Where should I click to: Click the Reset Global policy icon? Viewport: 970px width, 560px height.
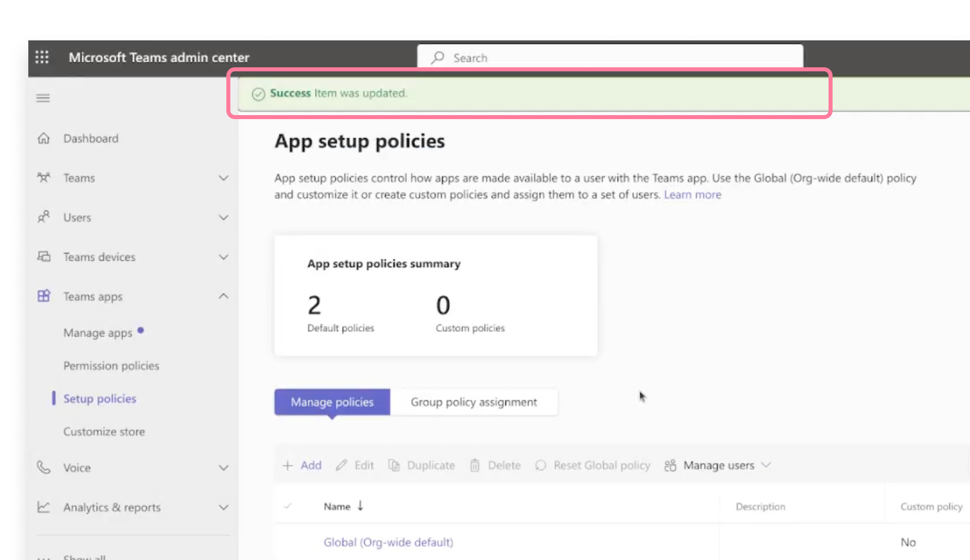(x=540, y=465)
